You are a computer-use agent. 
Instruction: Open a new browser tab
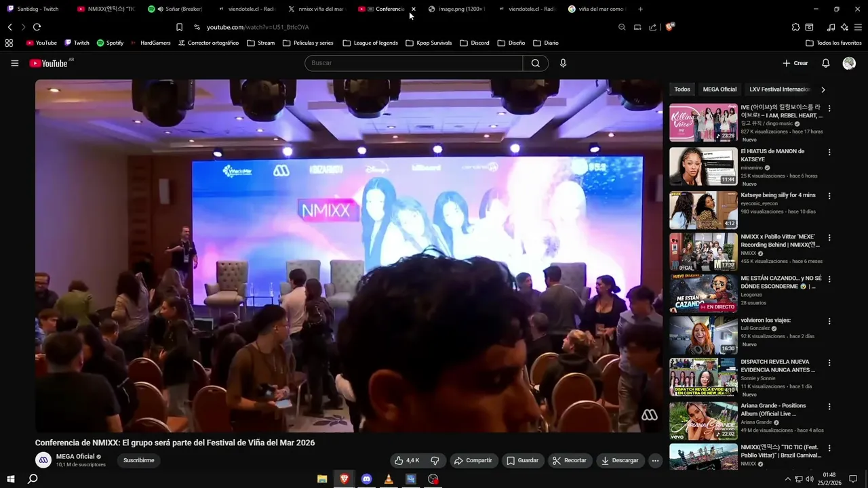641,9
